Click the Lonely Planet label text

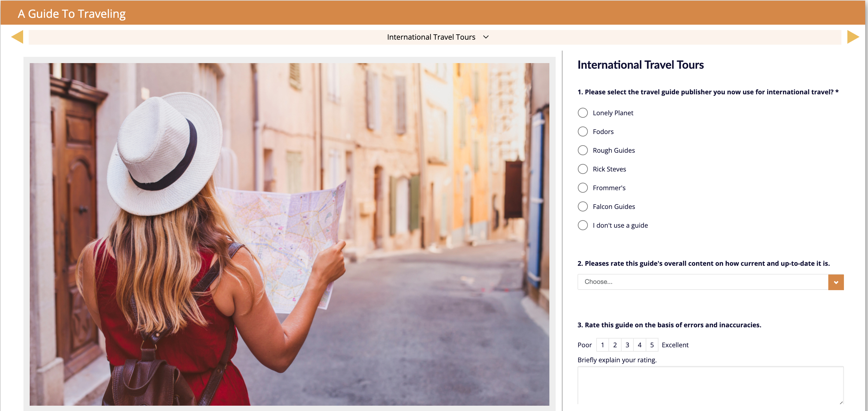point(613,113)
